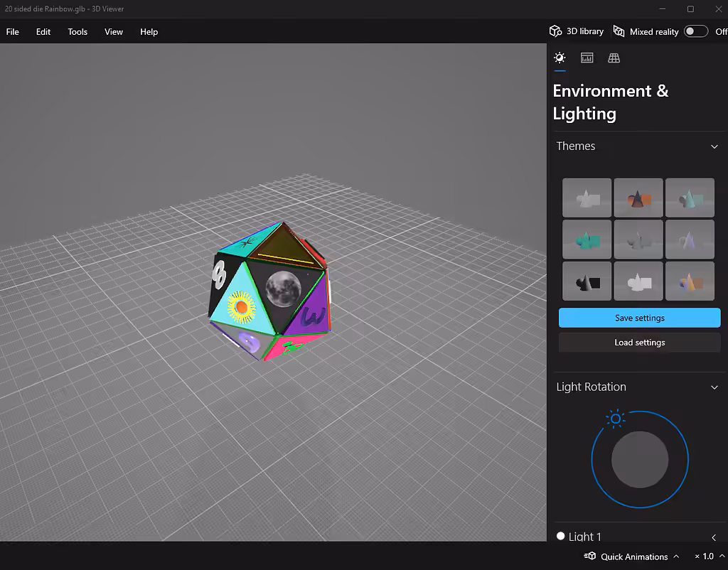728x570 pixels.
Task: Maximize the 3D Viewer window
Action: click(x=690, y=9)
